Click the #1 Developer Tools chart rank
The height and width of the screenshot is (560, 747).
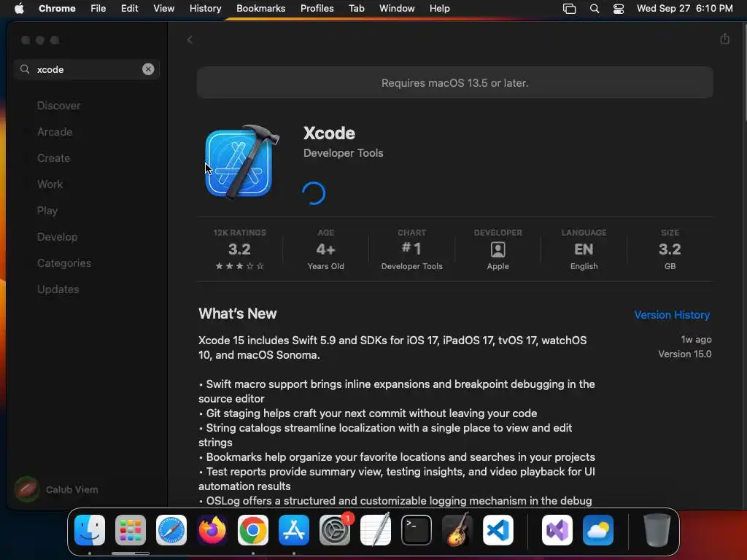411,249
